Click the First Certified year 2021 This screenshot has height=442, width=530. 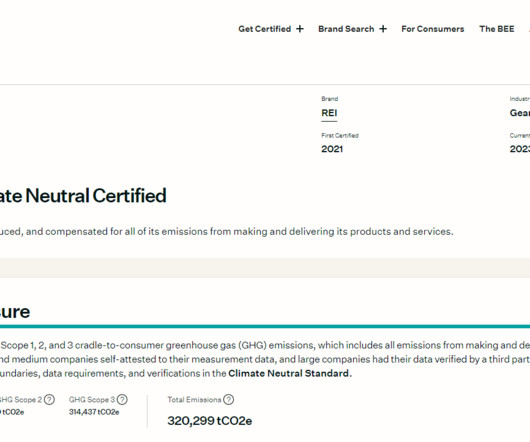pos(332,149)
